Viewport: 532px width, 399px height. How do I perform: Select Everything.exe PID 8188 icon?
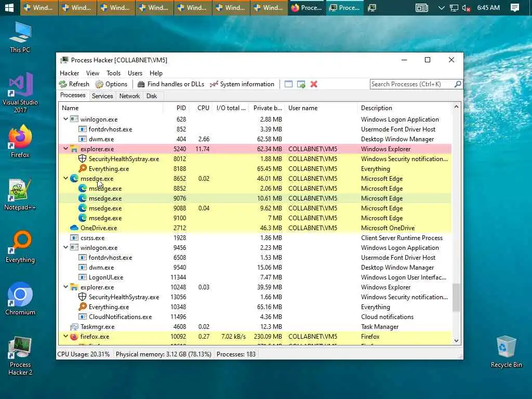(82, 169)
